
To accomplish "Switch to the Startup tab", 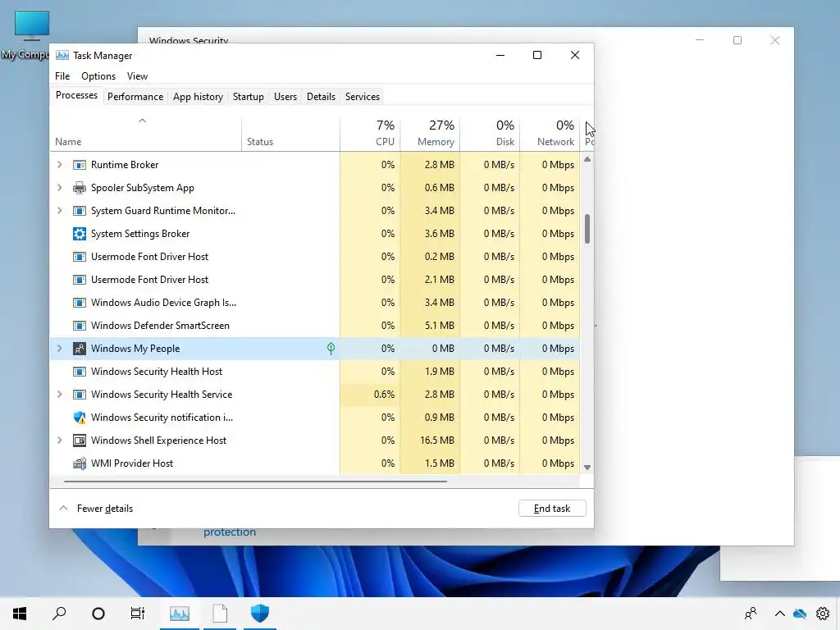I will 248,97.
